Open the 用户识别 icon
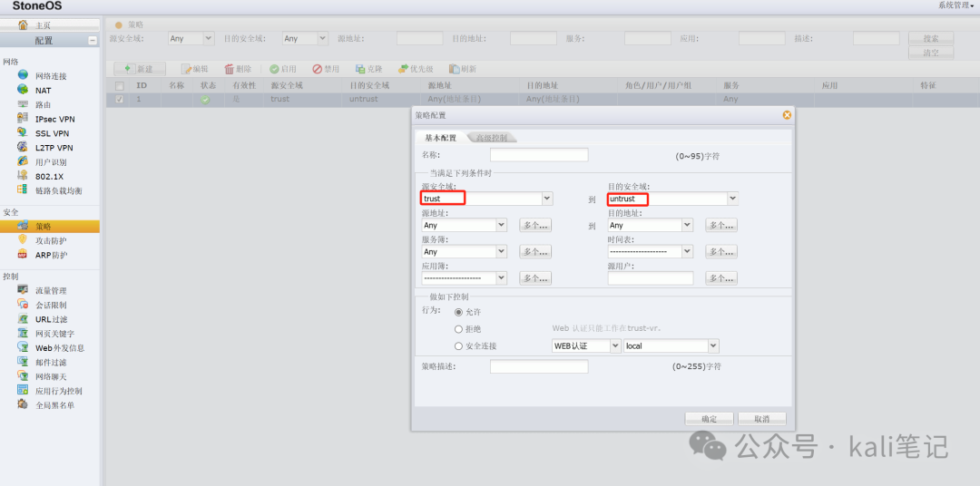980x486 pixels. click(x=23, y=161)
